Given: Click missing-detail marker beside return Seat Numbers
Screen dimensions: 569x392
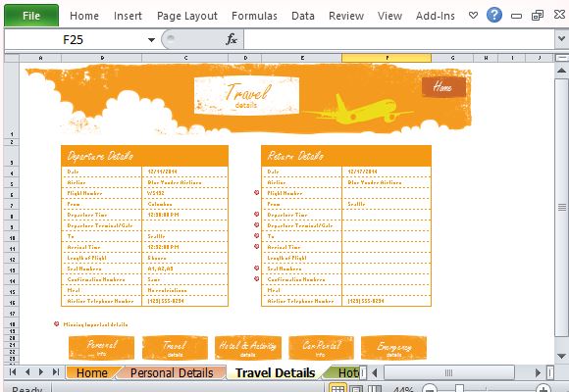Looking at the screenshot, I should pyautogui.click(x=257, y=268).
